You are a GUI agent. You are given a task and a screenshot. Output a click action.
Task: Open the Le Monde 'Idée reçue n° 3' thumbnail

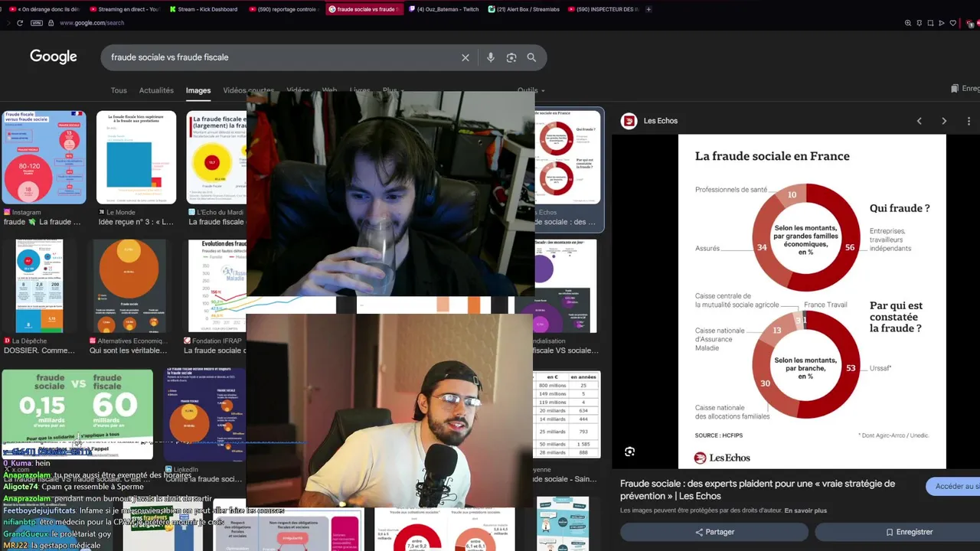click(x=136, y=158)
